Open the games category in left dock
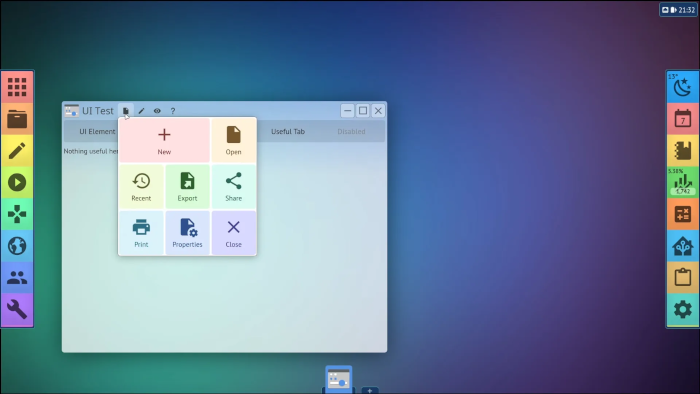700x394 pixels. (17, 214)
